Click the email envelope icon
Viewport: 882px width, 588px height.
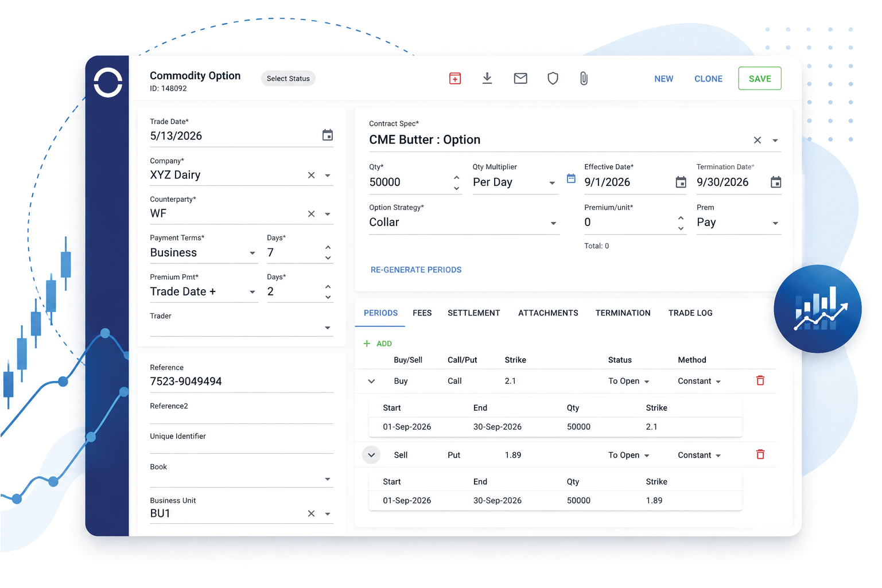(520, 79)
